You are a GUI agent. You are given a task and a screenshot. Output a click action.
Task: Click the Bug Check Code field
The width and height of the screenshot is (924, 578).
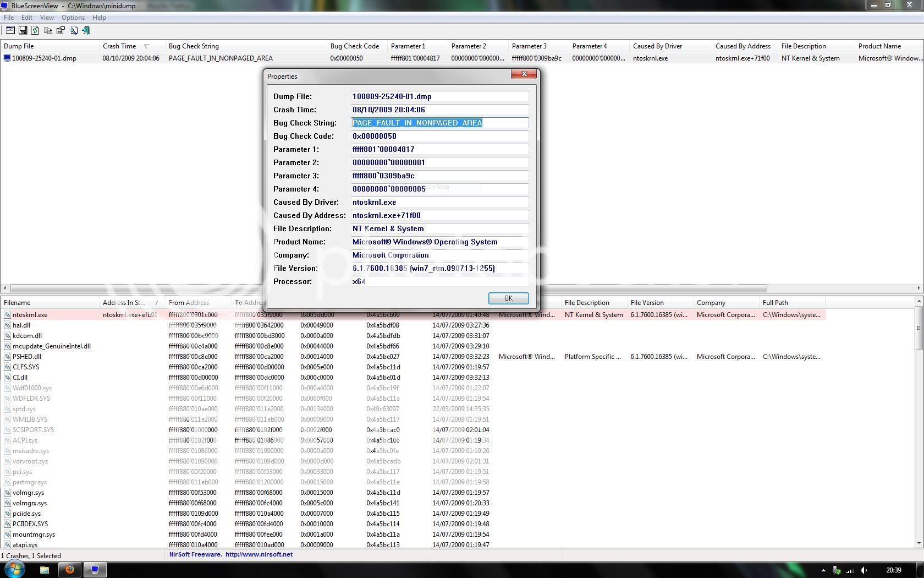tap(439, 136)
